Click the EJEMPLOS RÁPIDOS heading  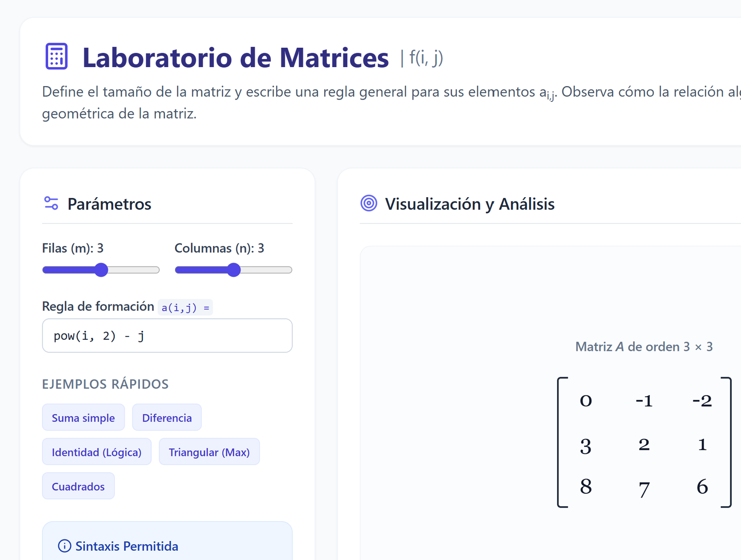coord(105,384)
